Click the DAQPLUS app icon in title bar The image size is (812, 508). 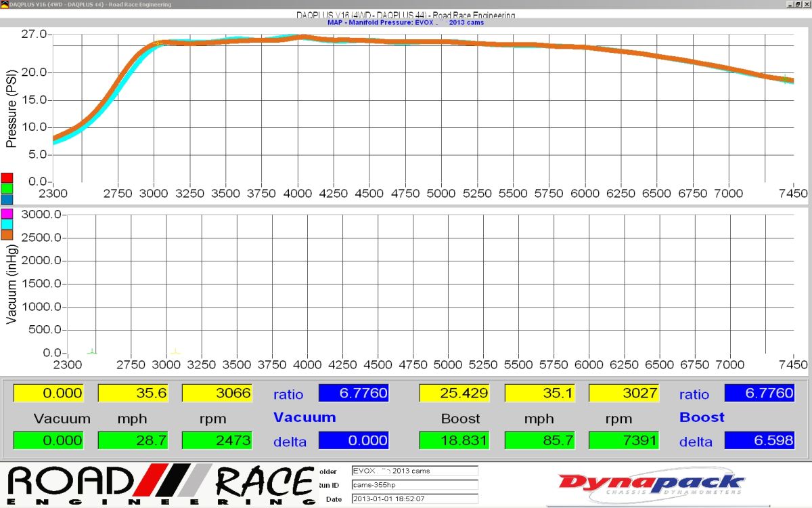(5, 5)
